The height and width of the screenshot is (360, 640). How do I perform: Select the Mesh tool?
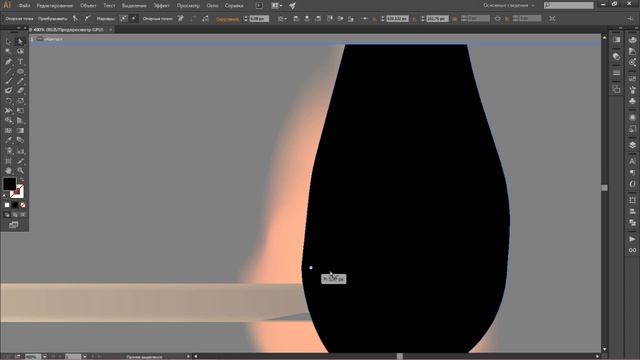tap(9, 131)
